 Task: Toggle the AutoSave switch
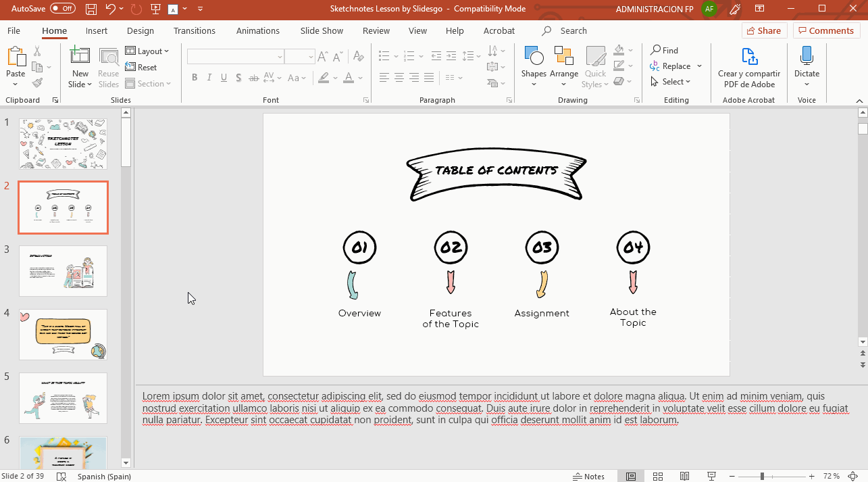click(63, 9)
